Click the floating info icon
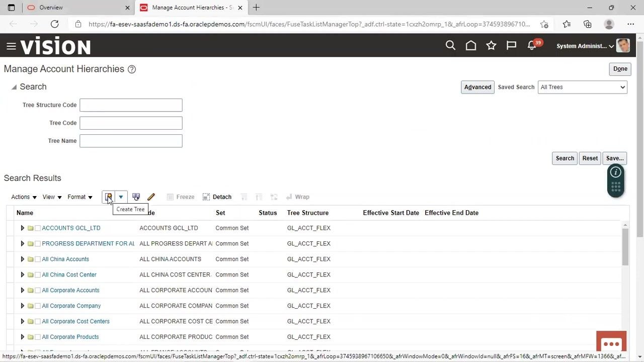Screen dimensions: 644x362 tap(615, 172)
